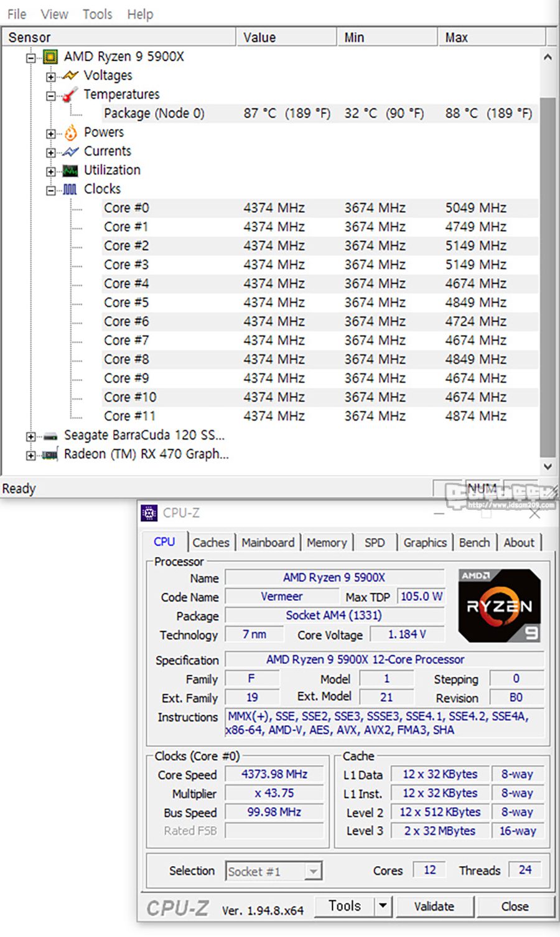Click the sensor list vertical scrollbar thumb
Image resolution: width=560 pixels, height=937 pixels.
548,277
